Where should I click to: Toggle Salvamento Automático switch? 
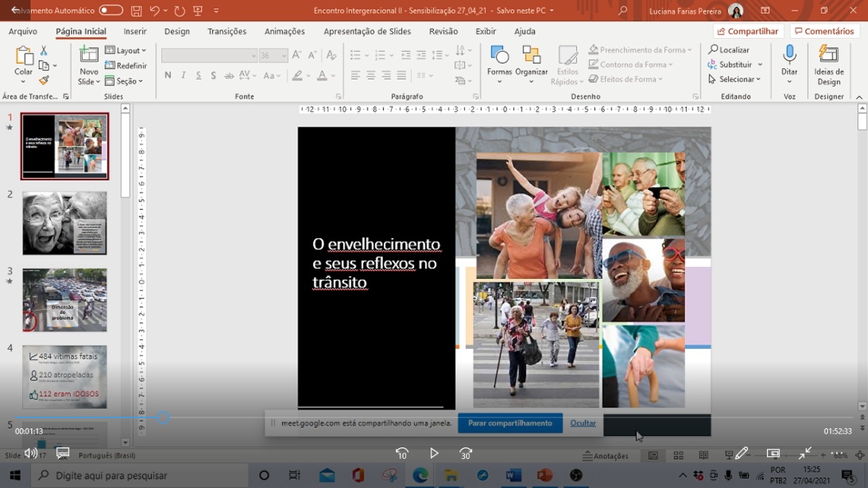[111, 11]
